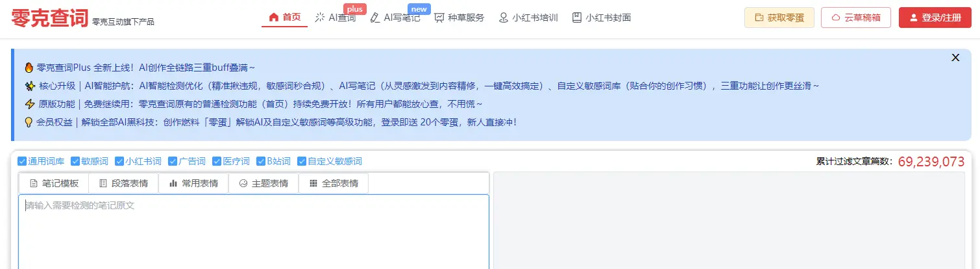Open the 段落表情 tab

coord(123,183)
